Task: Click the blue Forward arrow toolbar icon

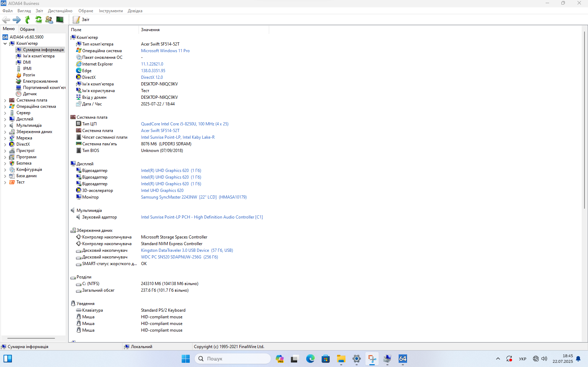Action: click(x=17, y=20)
